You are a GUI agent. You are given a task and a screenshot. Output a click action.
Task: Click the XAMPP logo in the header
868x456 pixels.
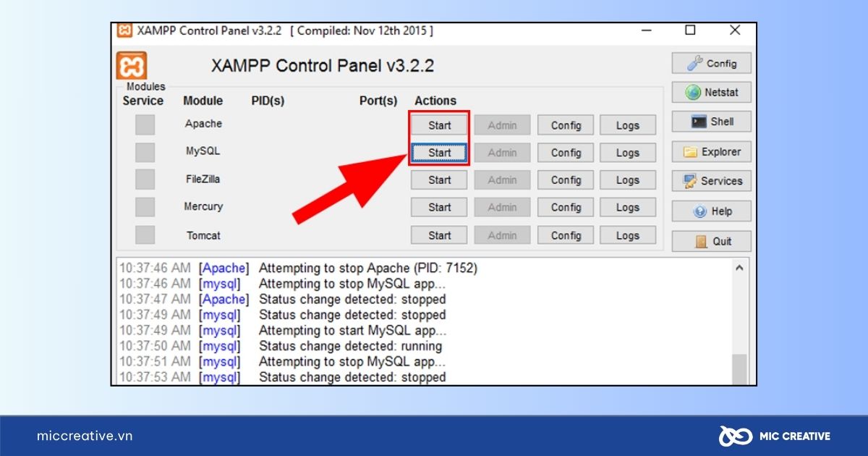click(x=131, y=66)
